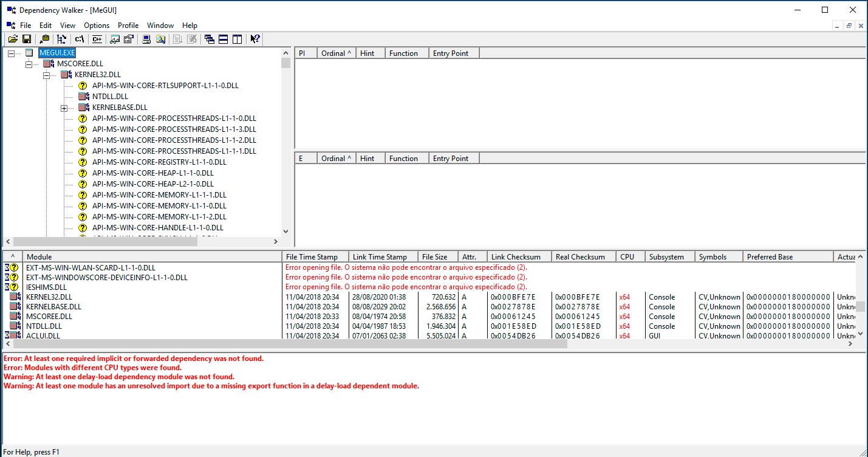Viewport: 868px width, 457px height.
Task: Toggle the Auto Expand tree toolbar icon
Action: coord(62,39)
